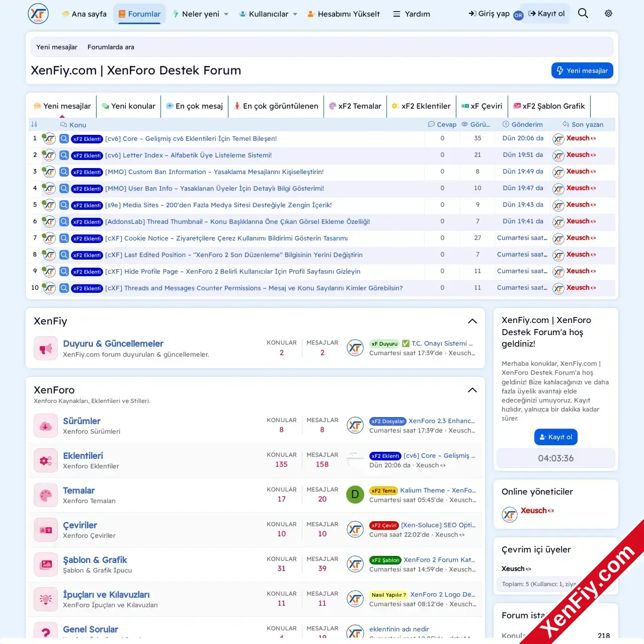Open latest post 'Kalium Theme - XenFo...'

click(x=438, y=490)
